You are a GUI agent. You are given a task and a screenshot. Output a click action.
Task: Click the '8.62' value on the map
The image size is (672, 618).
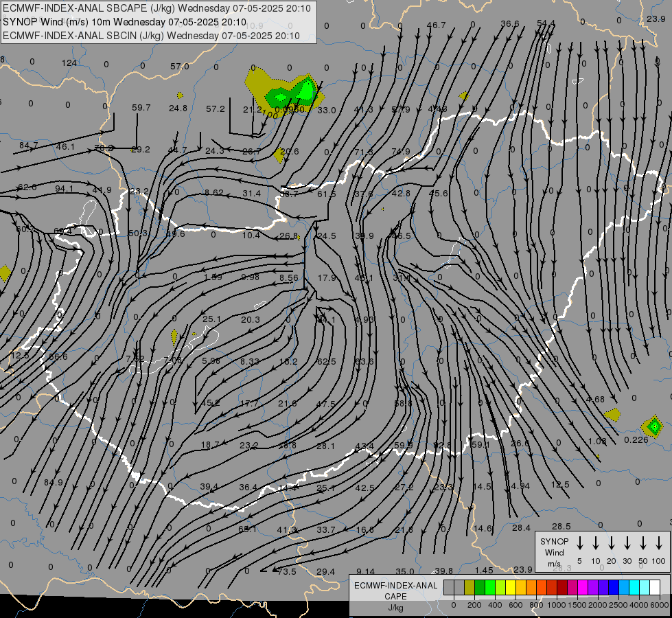point(214,192)
